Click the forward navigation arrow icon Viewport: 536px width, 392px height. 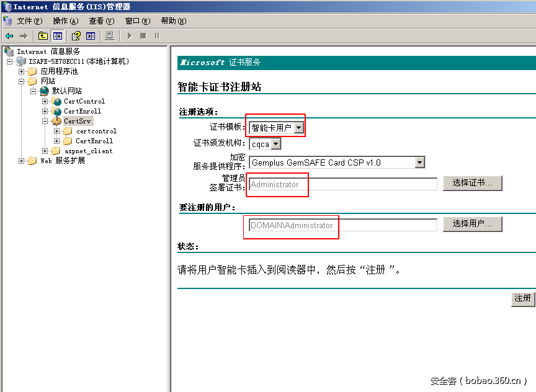(x=25, y=35)
